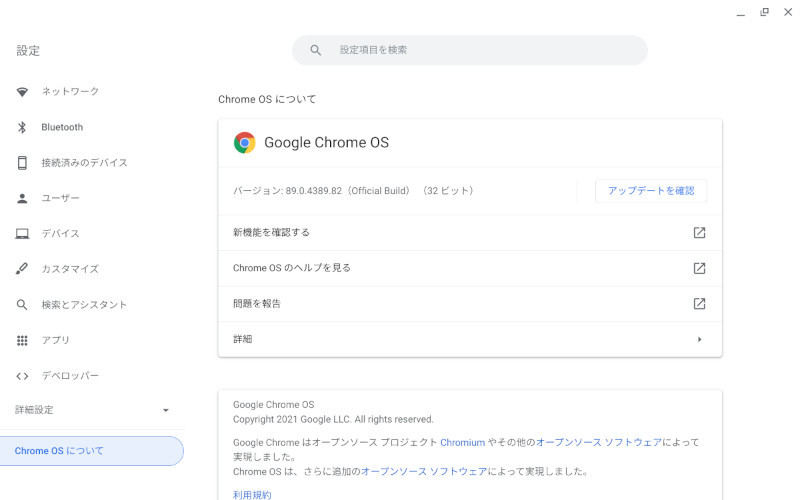Click external link icon beside 問題を報告
This screenshot has width=800, height=500.
699,304
